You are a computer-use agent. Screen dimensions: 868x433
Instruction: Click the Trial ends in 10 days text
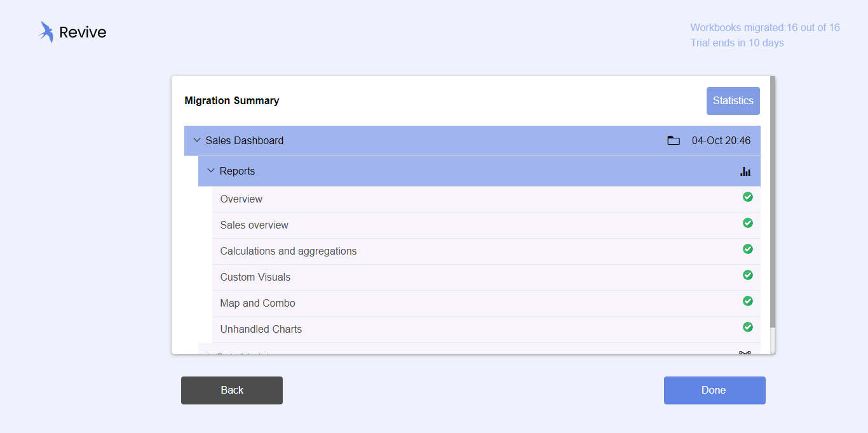(x=737, y=43)
